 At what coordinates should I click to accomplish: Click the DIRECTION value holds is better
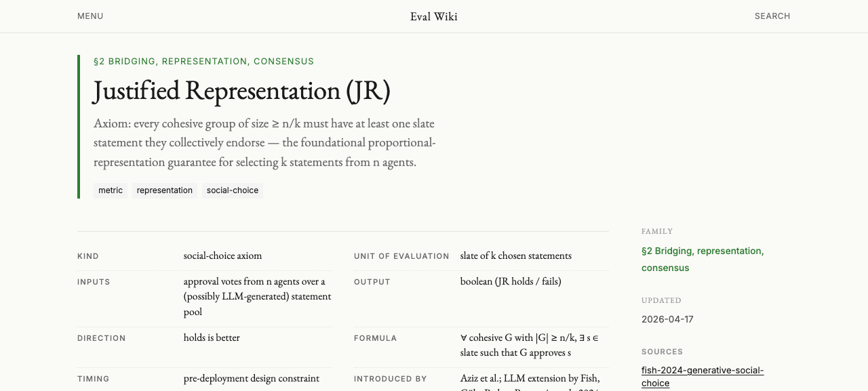212,337
